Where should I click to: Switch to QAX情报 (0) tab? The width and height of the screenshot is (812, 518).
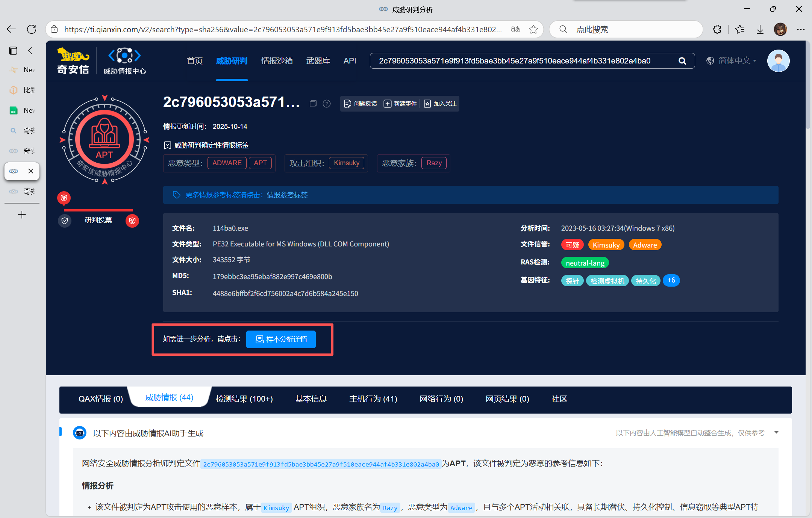[101, 399]
